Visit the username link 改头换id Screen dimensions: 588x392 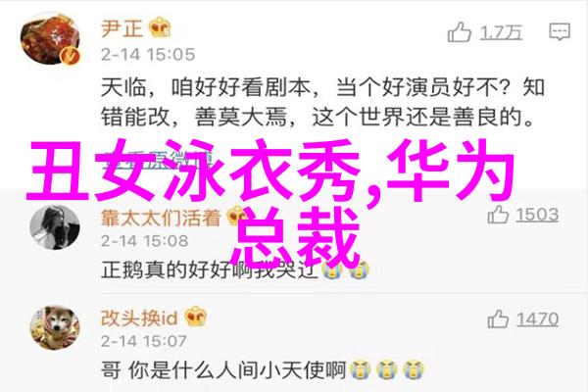tap(139, 318)
